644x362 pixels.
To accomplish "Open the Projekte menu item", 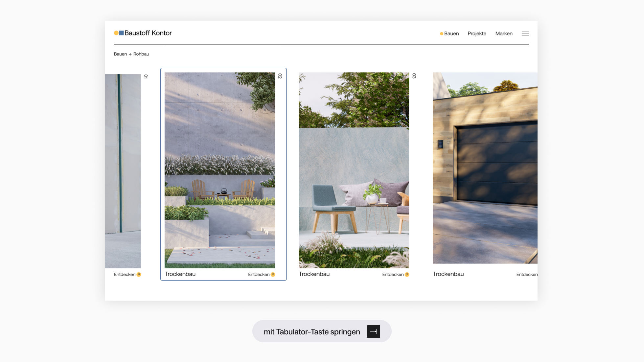I will pos(477,34).
